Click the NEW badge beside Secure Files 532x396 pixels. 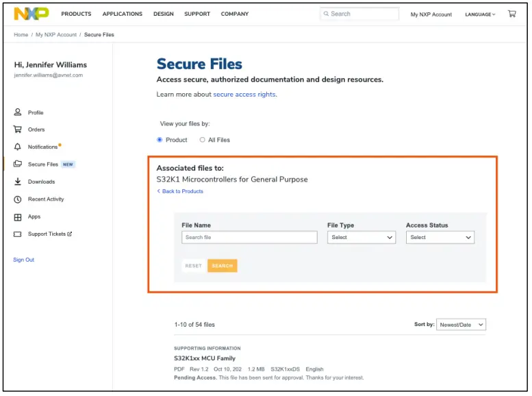coord(68,164)
